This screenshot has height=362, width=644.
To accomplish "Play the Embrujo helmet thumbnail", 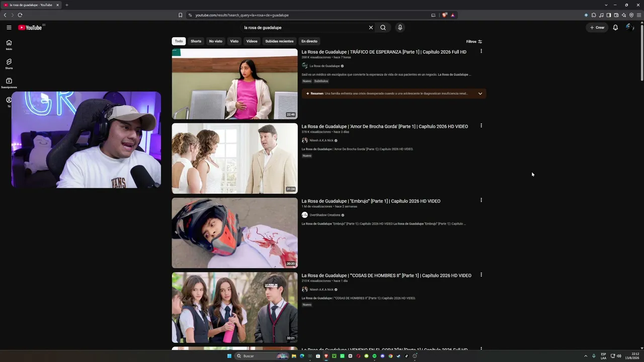I will point(234,233).
